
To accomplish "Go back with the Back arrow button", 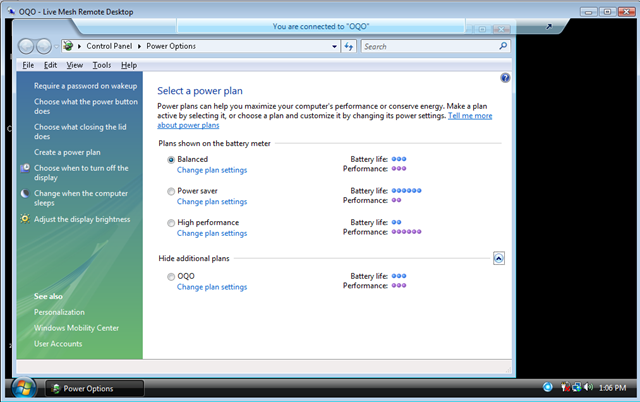I will coord(26,47).
